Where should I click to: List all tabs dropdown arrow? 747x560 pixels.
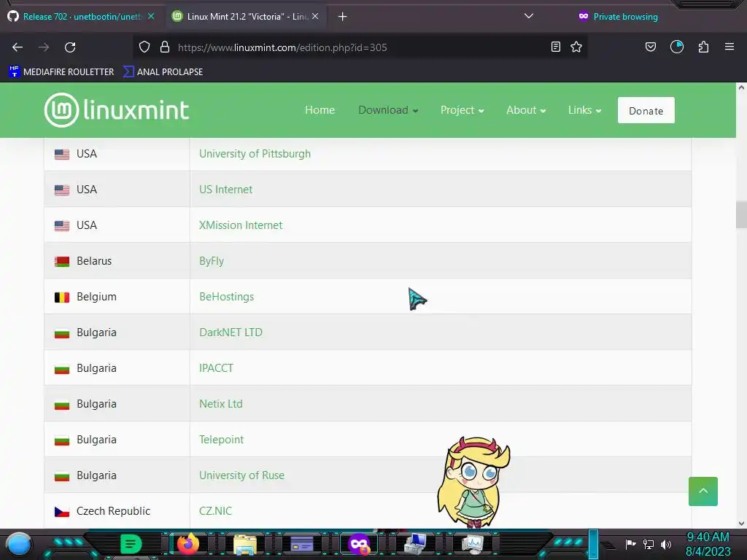pos(529,16)
